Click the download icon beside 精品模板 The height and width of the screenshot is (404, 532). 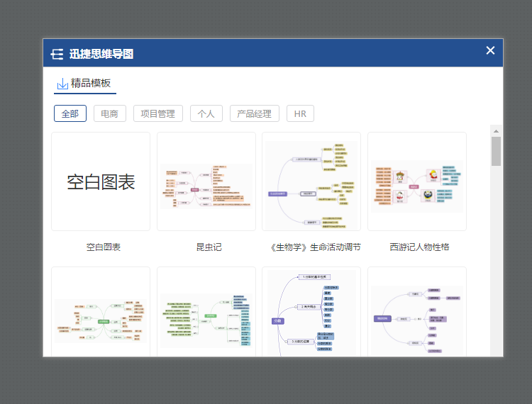click(62, 84)
